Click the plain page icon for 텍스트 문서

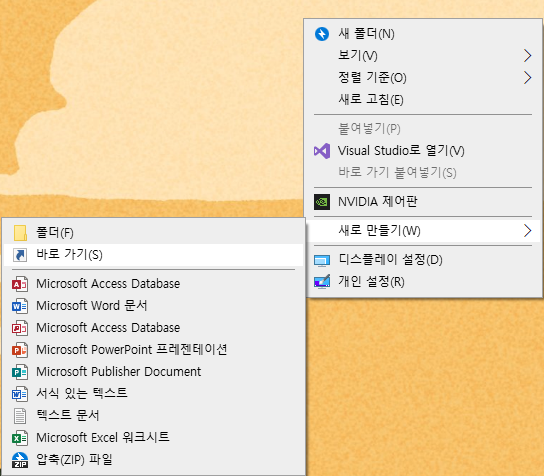[x=20, y=416]
